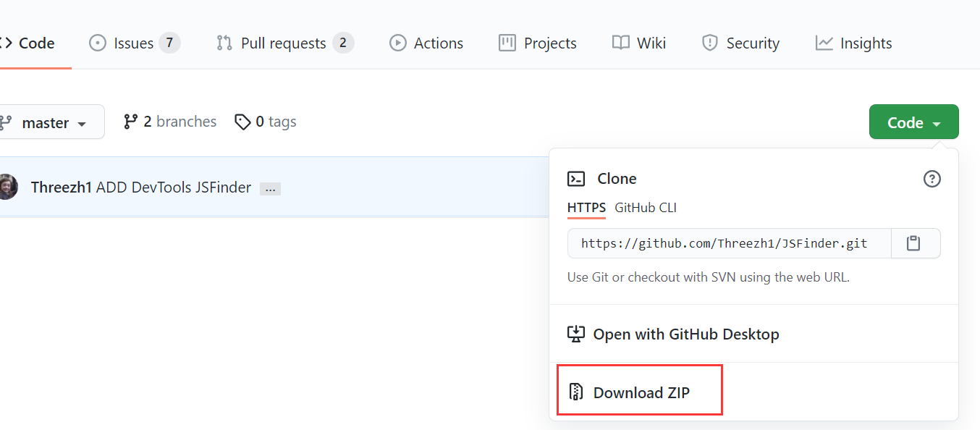Click the Projects board icon
Viewport: 980px width, 430px height.
pos(507,43)
